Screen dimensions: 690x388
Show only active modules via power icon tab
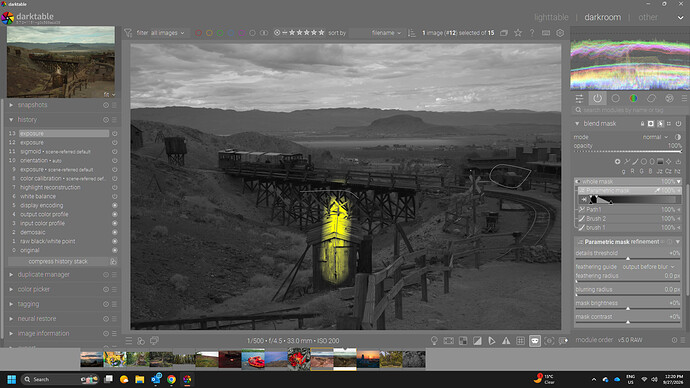(597, 99)
